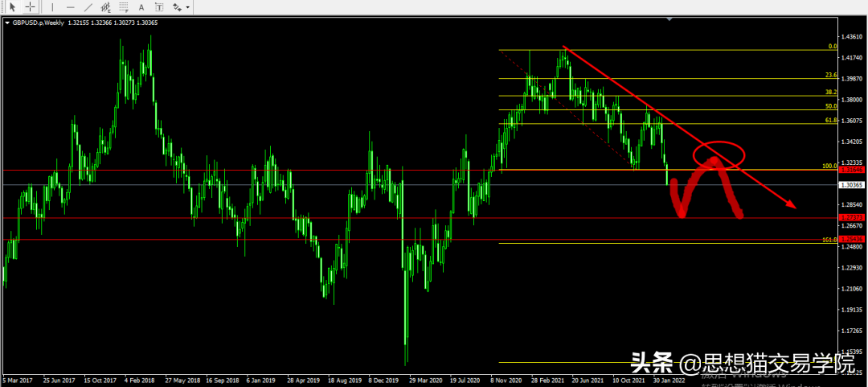Click the 1.39870 price axis value
This screenshot has width=868, height=387.
(852, 79)
